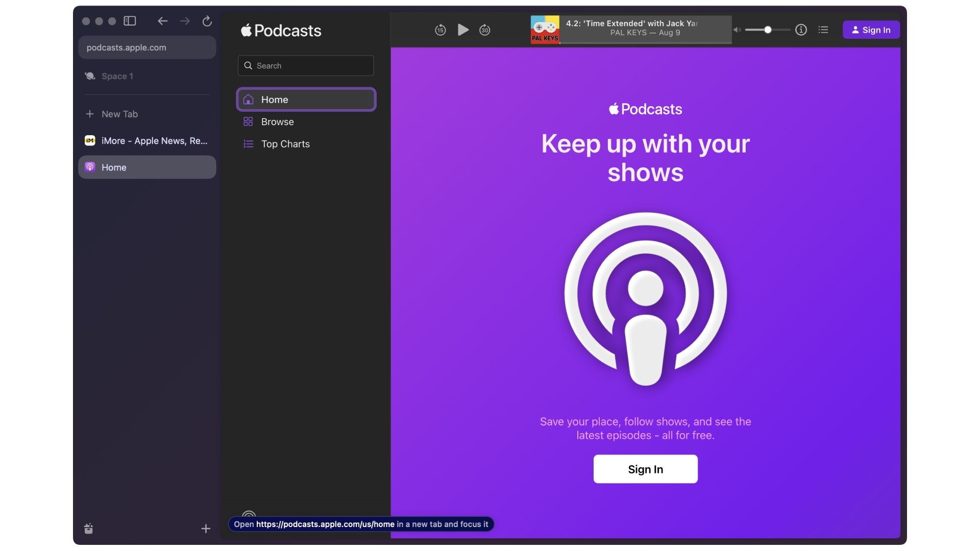The height and width of the screenshot is (551, 980).
Task: Drag the volume slider to adjust level
Action: tap(766, 30)
